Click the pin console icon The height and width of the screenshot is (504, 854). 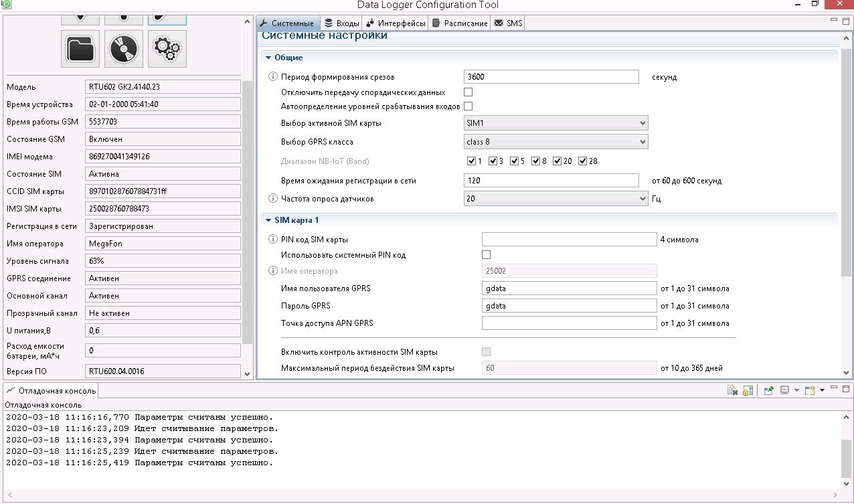click(x=770, y=390)
